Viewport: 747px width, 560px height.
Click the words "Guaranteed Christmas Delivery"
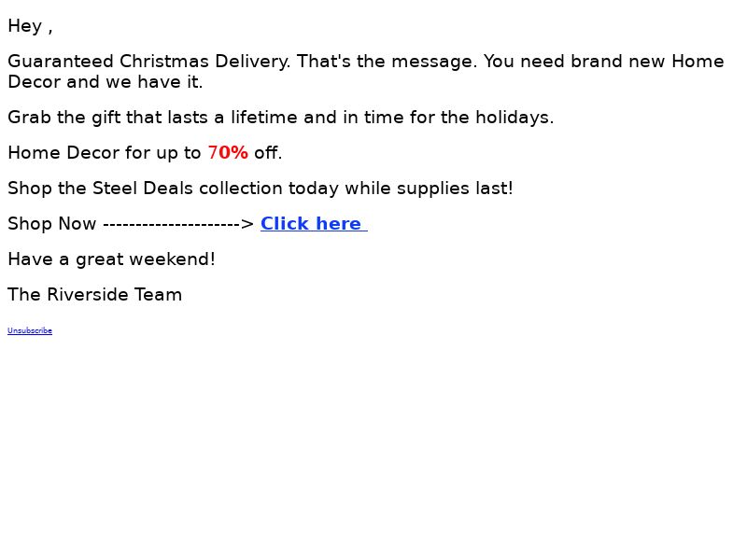tap(148, 62)
